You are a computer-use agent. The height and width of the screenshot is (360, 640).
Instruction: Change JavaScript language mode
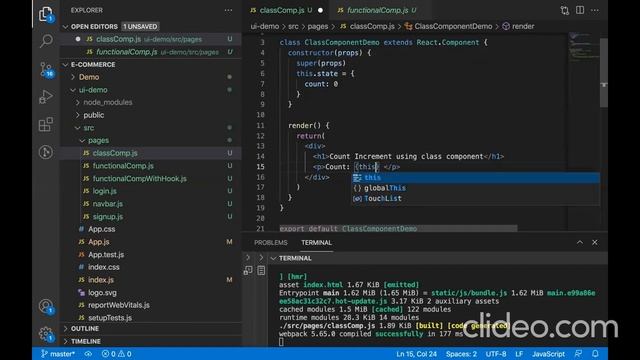(x=548, y=354)
